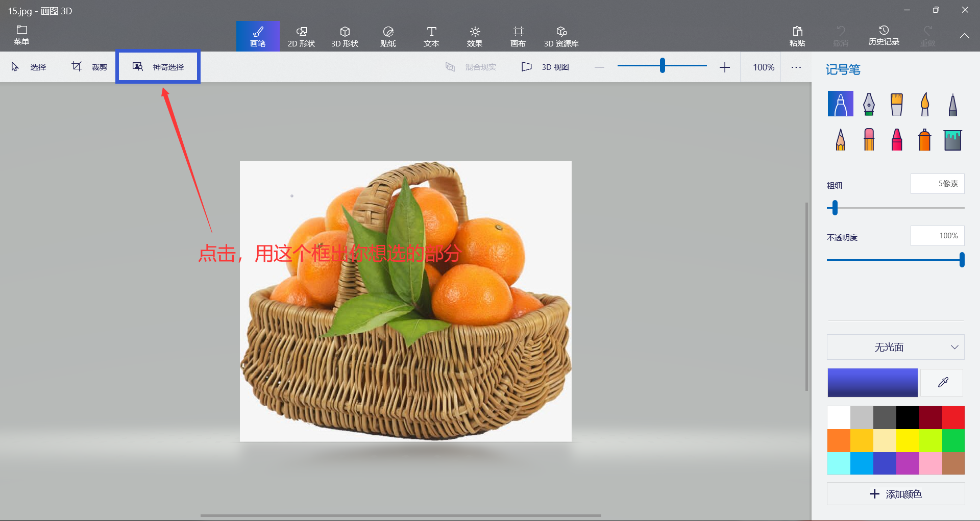Pick the brown color swatch
Viewport: 980px width, 521px height.
tap(953, 463)
